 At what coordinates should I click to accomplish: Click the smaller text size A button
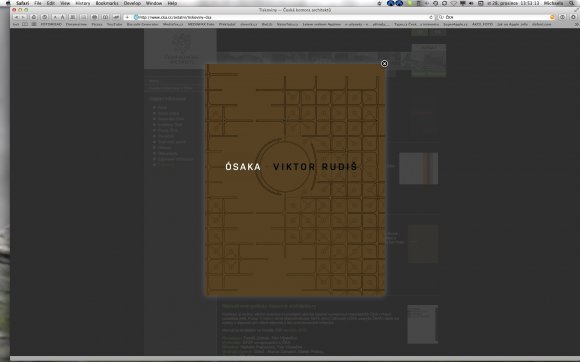tap(55, 17)
